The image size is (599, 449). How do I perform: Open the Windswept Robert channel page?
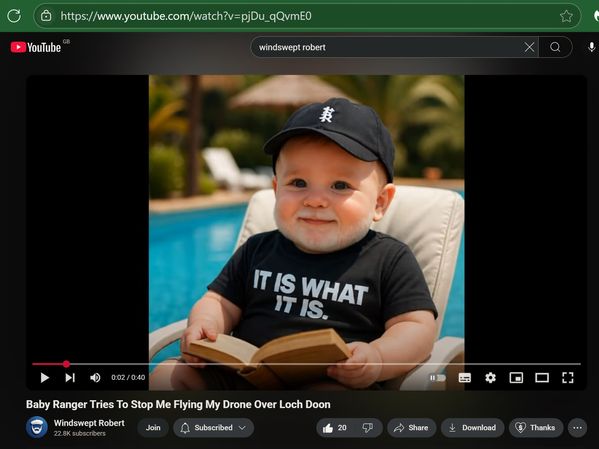(89, 423)
